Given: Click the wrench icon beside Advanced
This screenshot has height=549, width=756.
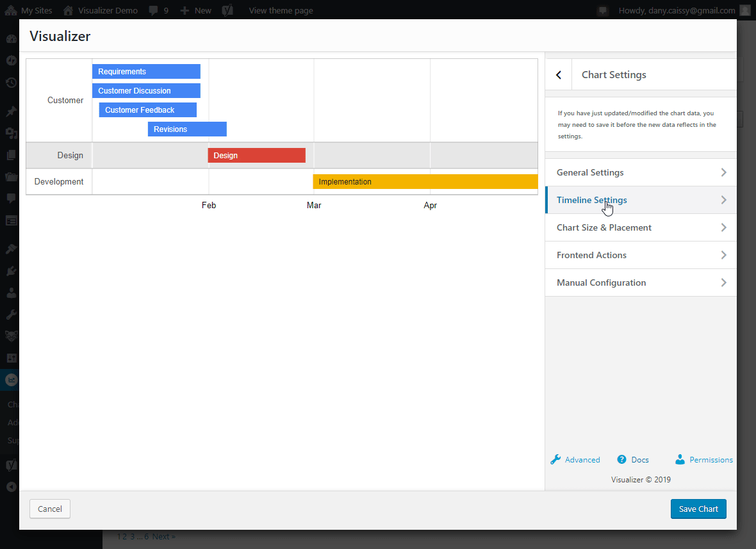Looking at the screenshot, I should (555, 459).
